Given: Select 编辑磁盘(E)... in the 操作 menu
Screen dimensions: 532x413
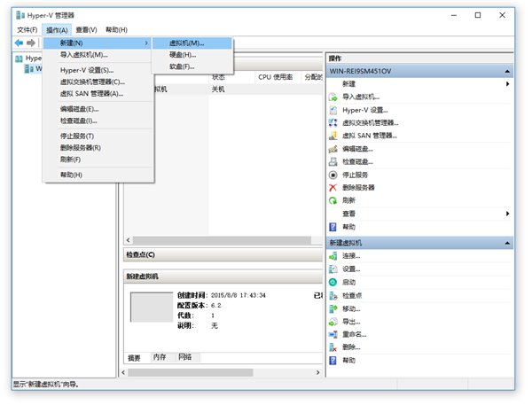Looking at the screenshot, I should (x=98, y=109).
